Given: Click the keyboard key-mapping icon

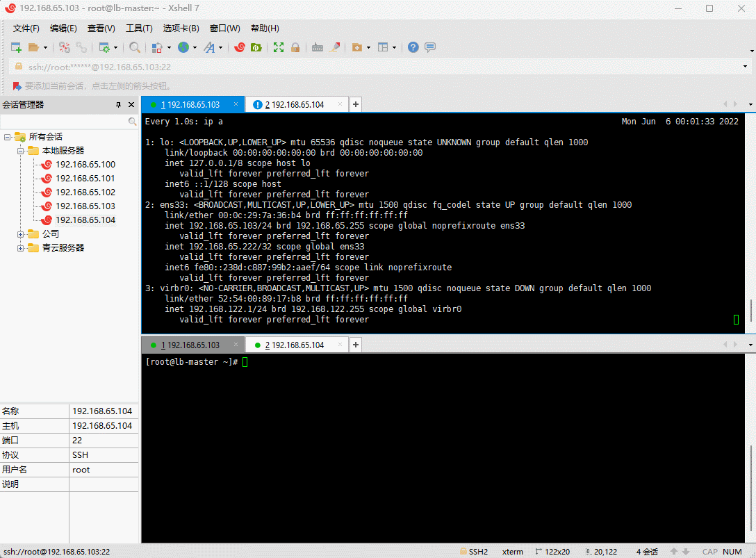Looking at the screenshot, I should (x=318, y=47).
